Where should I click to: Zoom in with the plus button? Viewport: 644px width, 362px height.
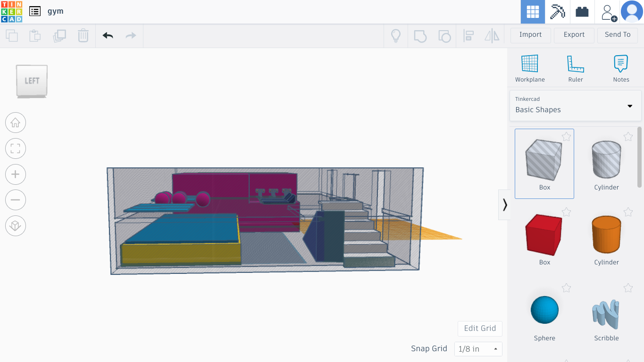pyautogui.click(x=16, y=174)
